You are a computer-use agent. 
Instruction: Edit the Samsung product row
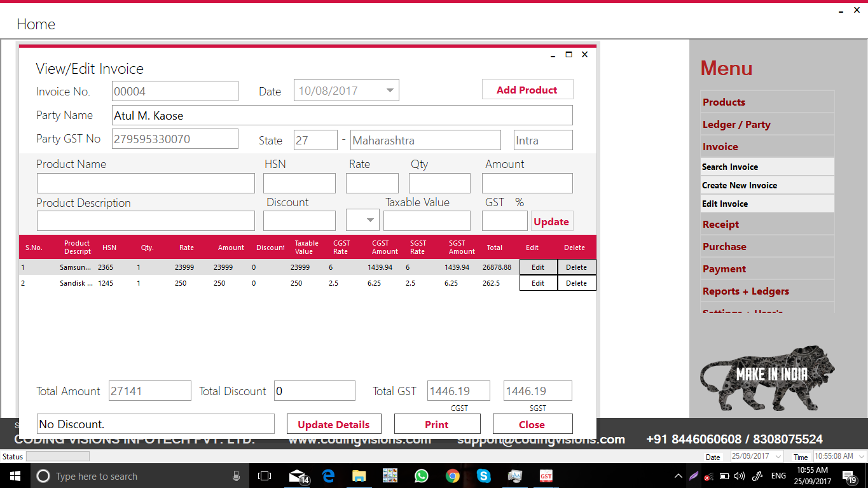click(538, 267)
